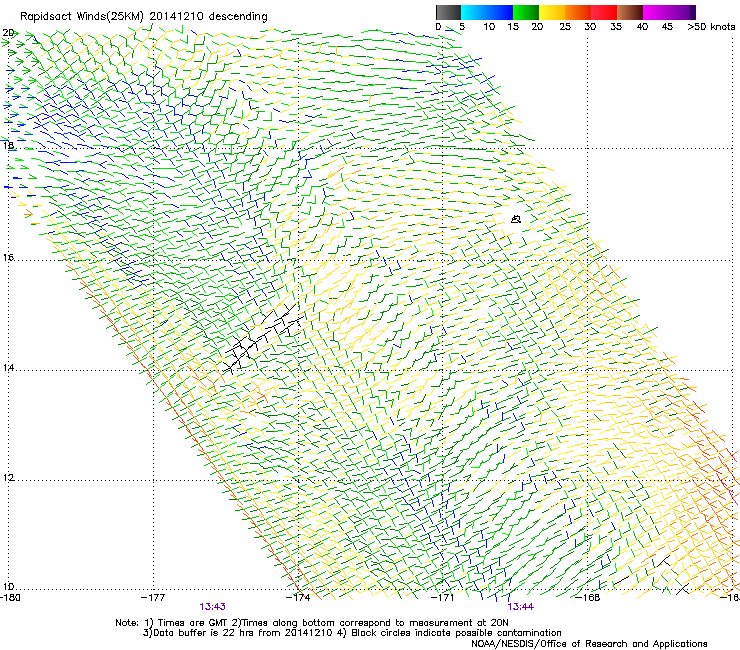Click the longitude '-174' axis label

[x=298, y=598]
